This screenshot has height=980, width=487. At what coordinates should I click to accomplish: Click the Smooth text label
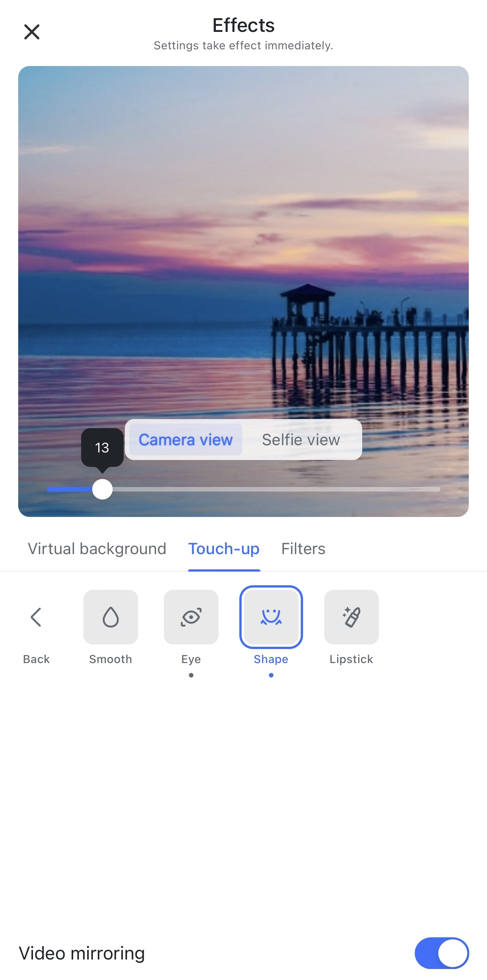tap(111, 659)
